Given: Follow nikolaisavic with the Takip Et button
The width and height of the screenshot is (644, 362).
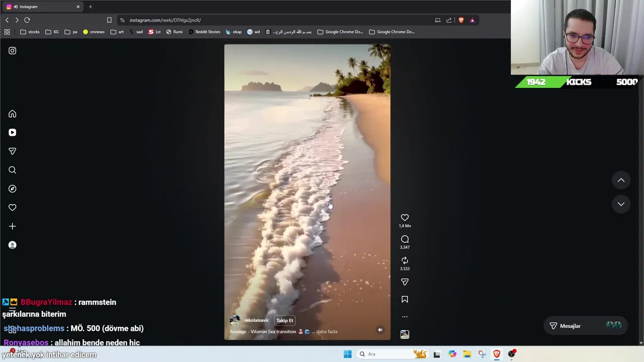Looking at the screenshot, I should point(285,320).
